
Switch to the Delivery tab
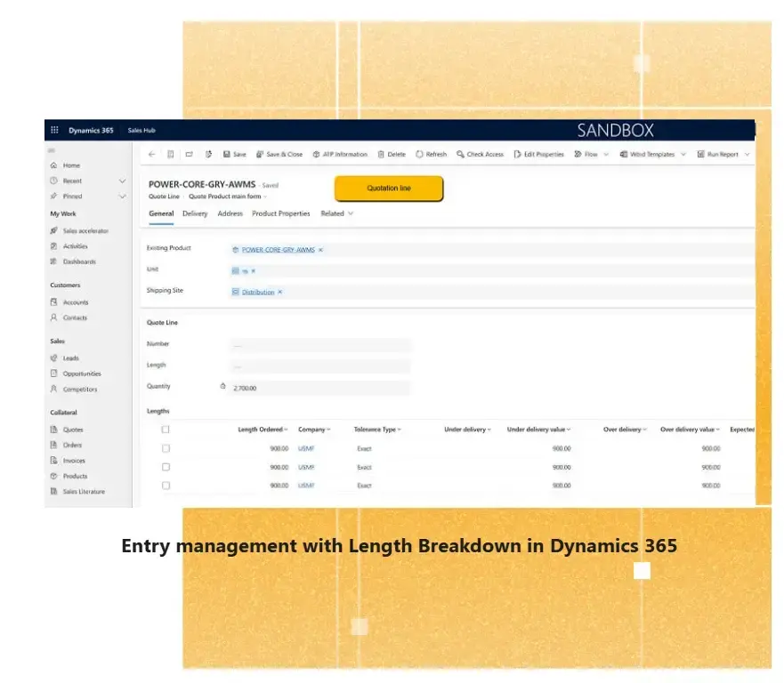(195, 213)
